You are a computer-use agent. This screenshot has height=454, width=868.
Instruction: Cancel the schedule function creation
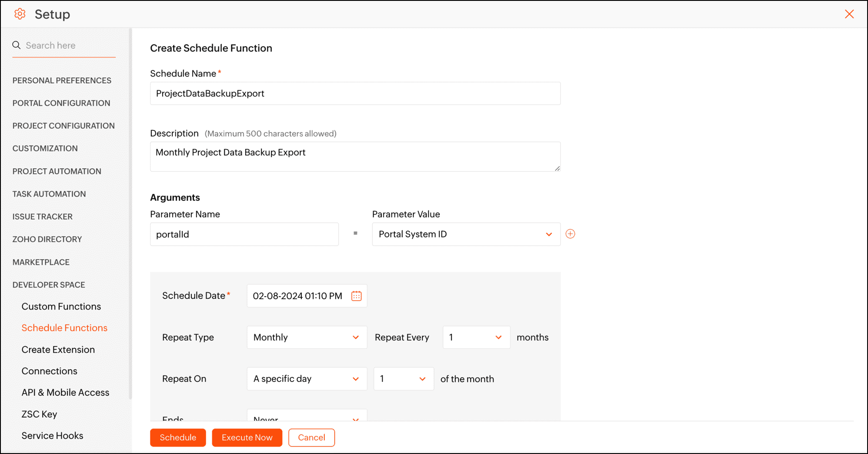point(311,437)
